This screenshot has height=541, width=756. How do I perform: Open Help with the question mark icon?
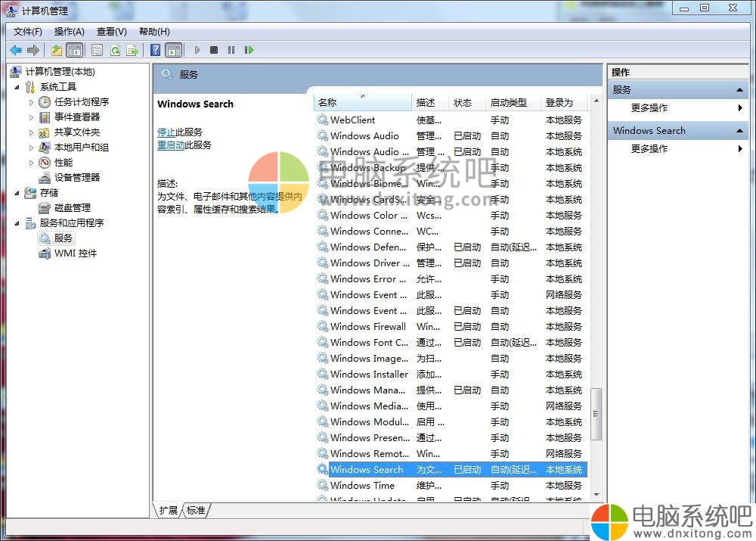(x=155, y=50)
